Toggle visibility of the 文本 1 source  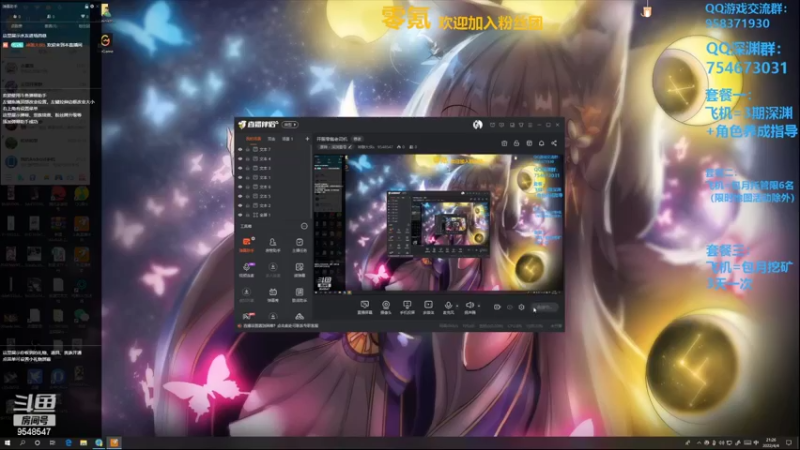(x=240, y=178)
